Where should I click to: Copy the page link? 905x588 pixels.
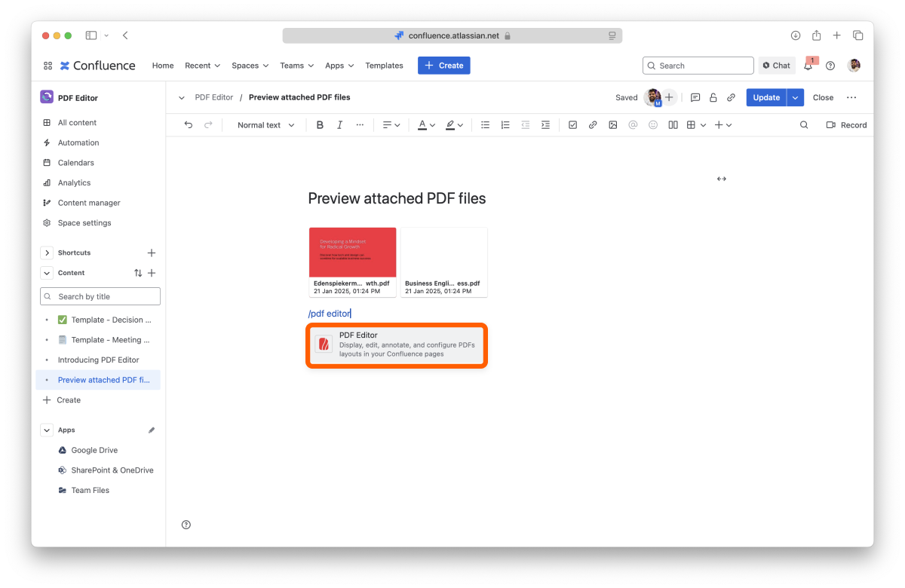(731, 98)
